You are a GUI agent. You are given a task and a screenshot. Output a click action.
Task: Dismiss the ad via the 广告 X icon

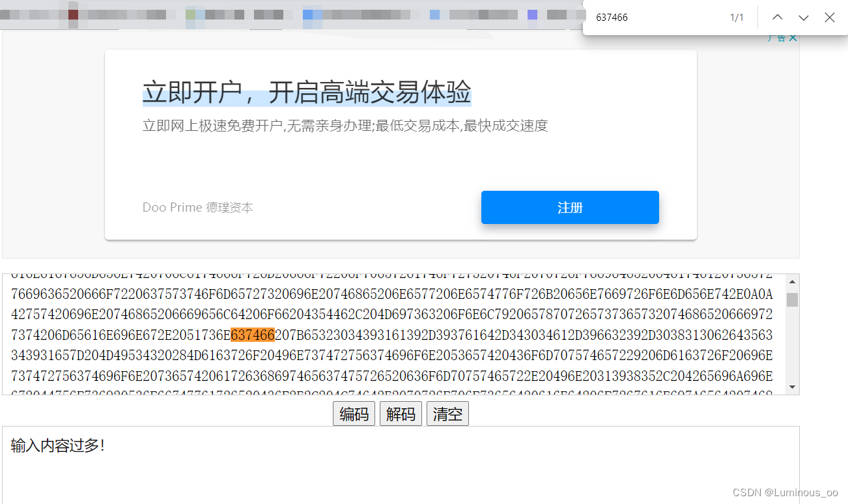pos(793,37)
